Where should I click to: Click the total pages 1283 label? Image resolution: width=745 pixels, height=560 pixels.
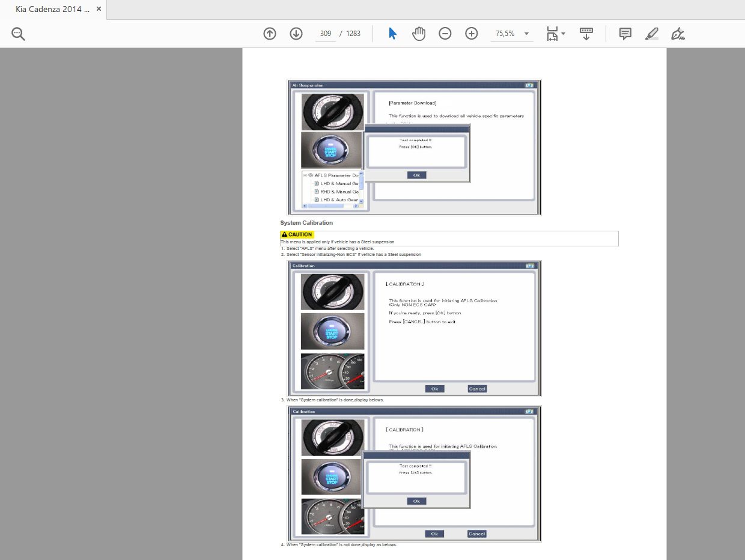353,34
